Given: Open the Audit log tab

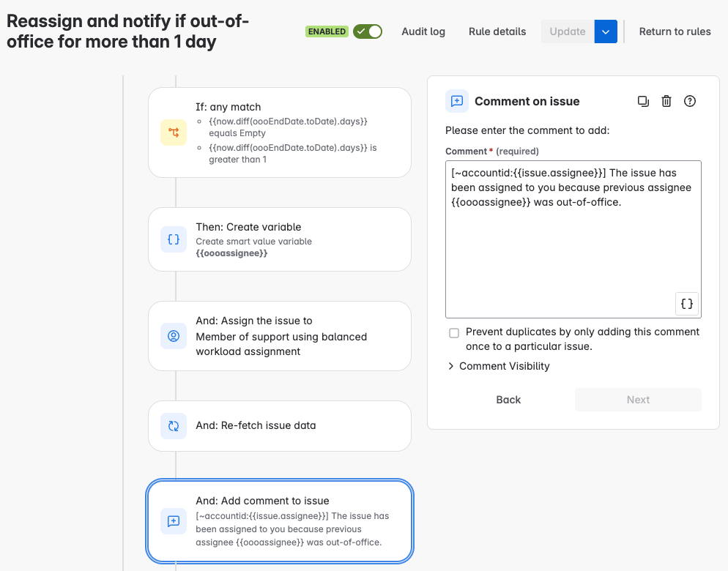Looking at the screenshot, I should point(423,31).
